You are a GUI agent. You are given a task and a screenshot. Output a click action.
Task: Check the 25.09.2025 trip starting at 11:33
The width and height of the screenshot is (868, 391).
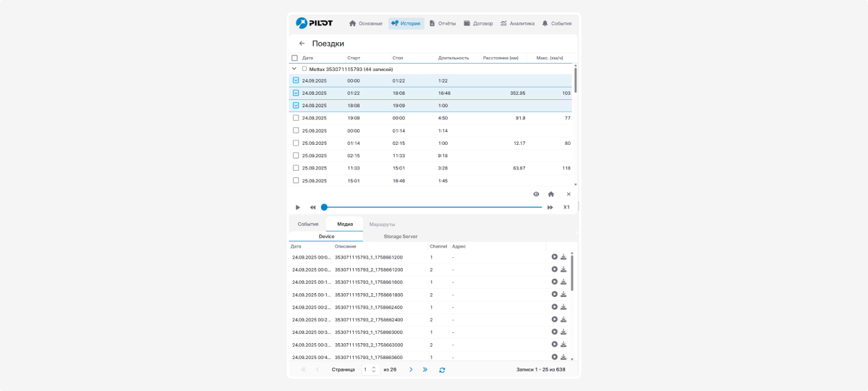[295, 168]
